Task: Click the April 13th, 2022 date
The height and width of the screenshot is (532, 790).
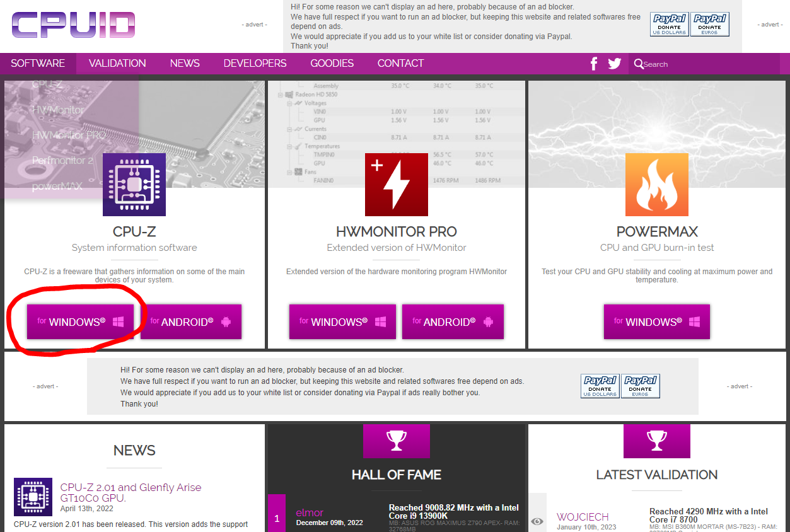Action: pyautogui.click(x=86, y=508)
